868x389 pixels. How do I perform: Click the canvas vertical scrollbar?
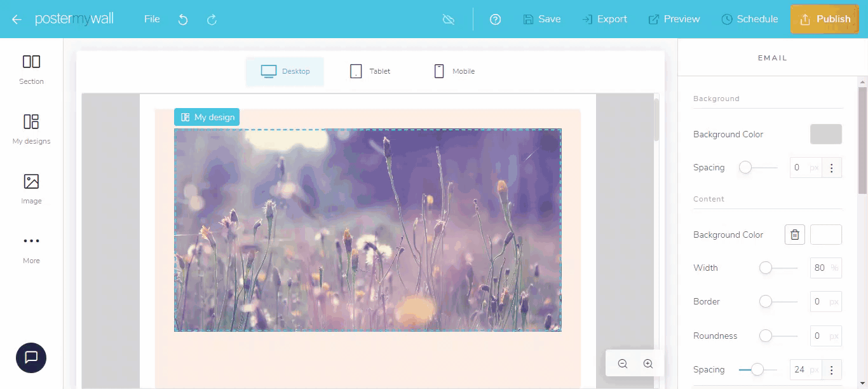pos(656,118)
